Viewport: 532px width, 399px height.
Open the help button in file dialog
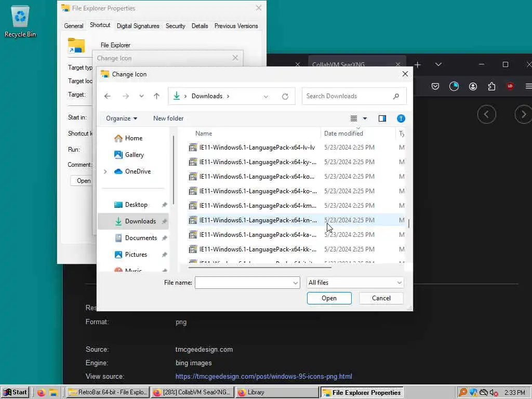[x=401, y=118]
